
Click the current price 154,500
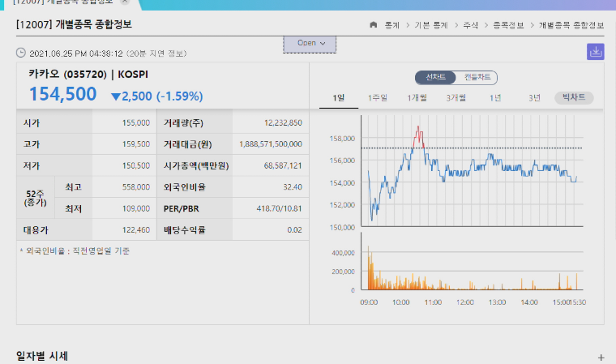pyautogui.click(x=63, y=94)
